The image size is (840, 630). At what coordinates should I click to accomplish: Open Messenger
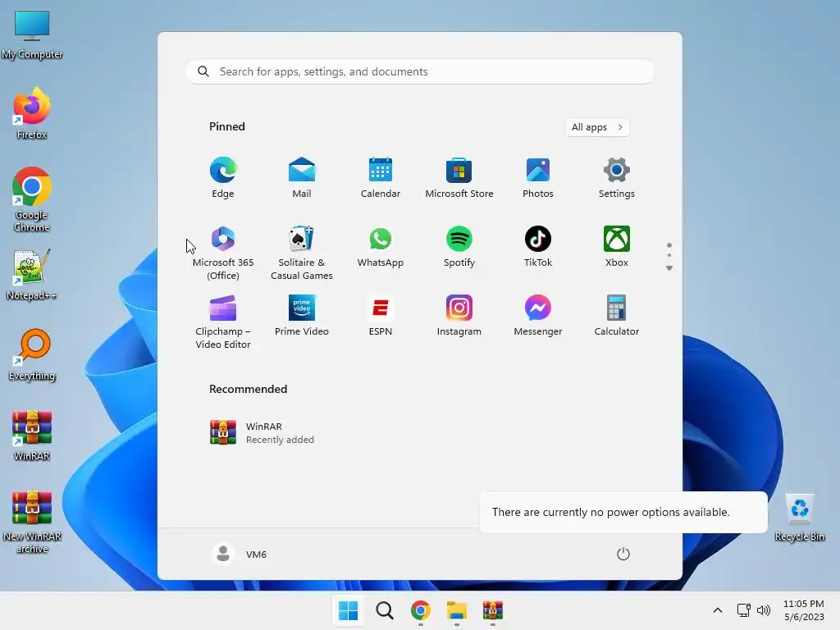click(x=538, y=316)
